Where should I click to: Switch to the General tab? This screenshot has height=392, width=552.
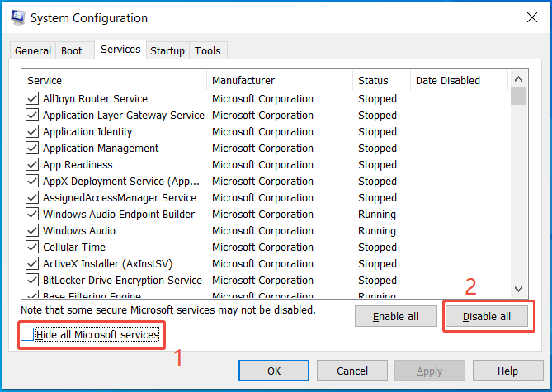pyautogui.click(x=33, y=50)
